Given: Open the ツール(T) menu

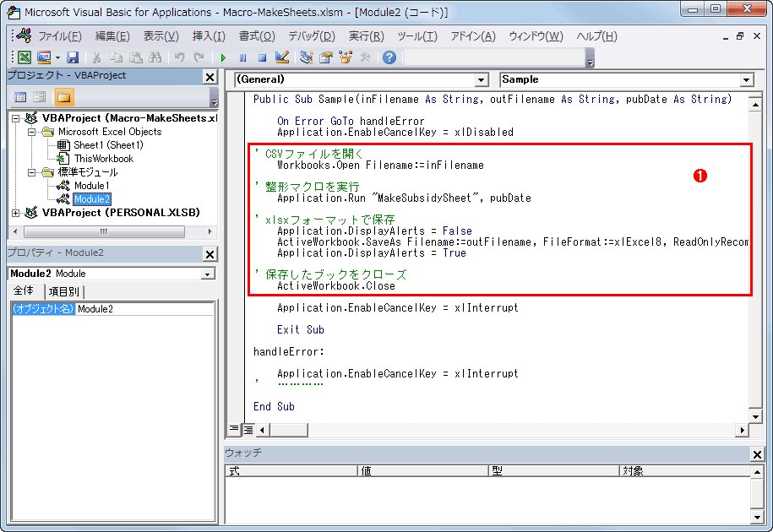Looking at the screenshot, I should coord(417,36).
